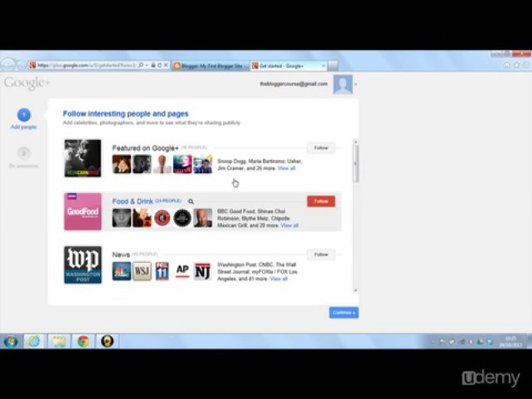Click Internet Explorer taskbar icon
Viewport: 532px width, 399px height.
pyautogui.click(x=34, y=341)
